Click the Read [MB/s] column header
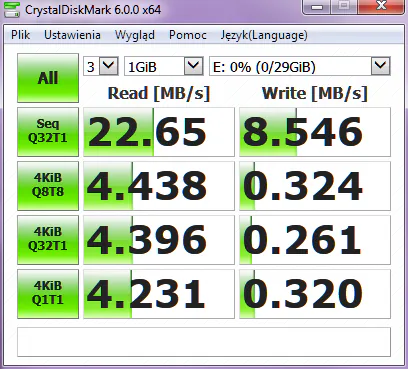 pos(159,93)
